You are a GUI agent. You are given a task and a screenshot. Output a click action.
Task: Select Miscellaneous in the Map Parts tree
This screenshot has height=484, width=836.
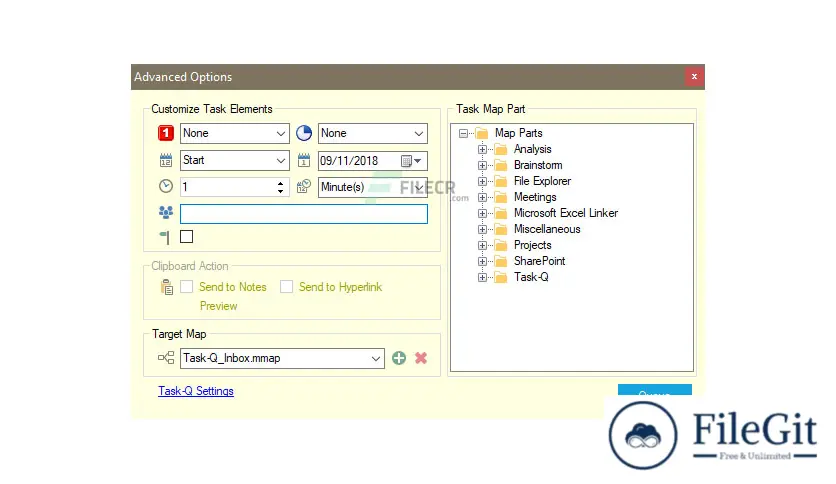[547, 229]
